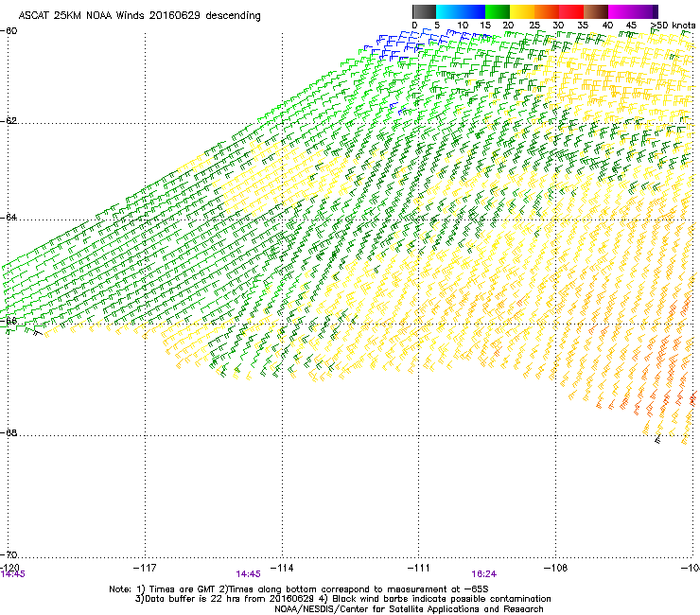Click the '-120' longitude label

point(9,567)
